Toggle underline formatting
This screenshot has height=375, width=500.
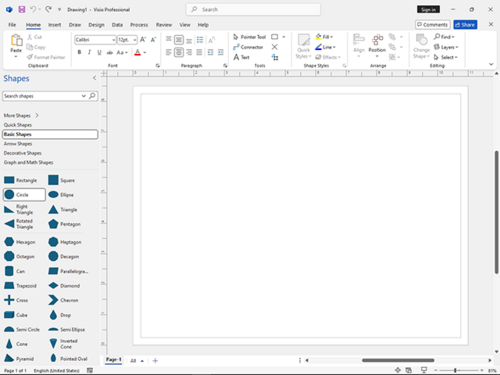[x=99, y=52]
